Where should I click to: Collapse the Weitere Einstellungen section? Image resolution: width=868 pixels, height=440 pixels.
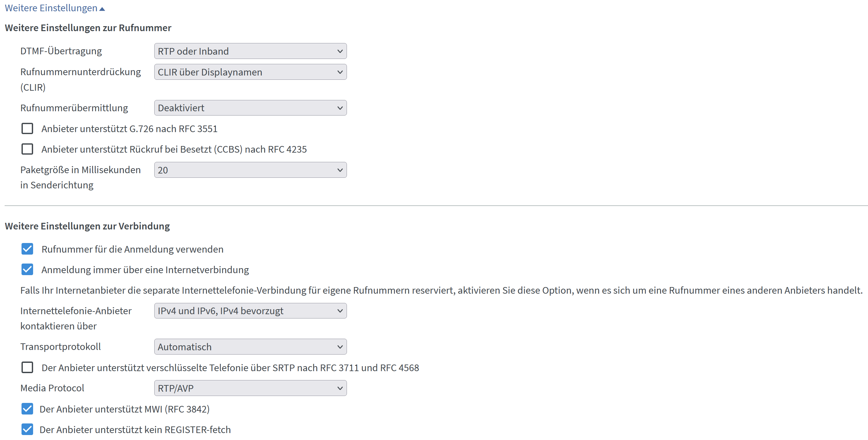pos(55,8)
